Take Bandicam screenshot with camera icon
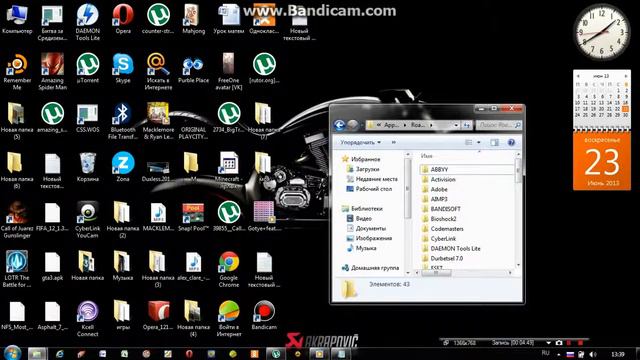Viewport: 640px width, 360px height. (559, 343)
